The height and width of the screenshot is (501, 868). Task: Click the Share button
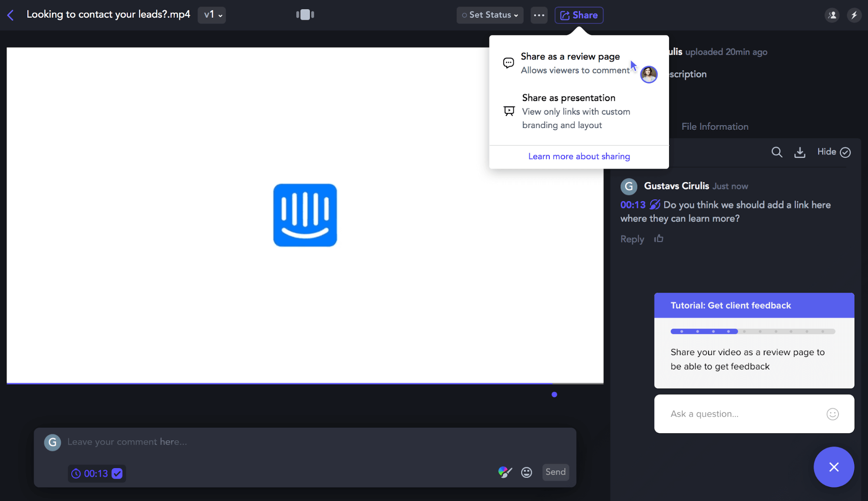click(578, 15)
